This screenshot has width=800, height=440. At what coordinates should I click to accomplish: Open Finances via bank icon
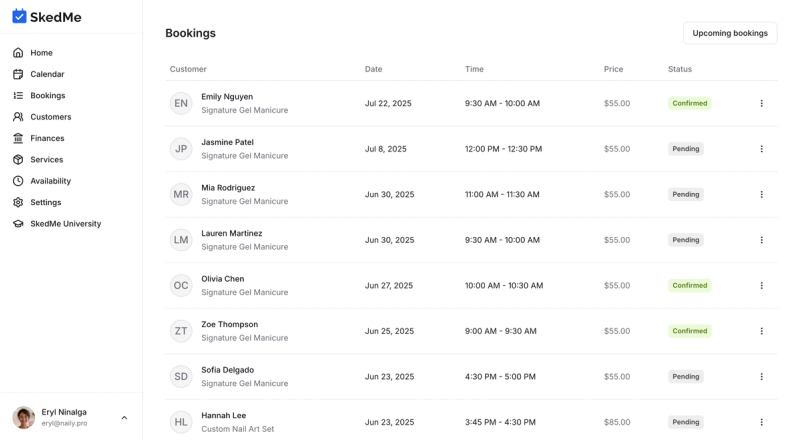point(18,138)
